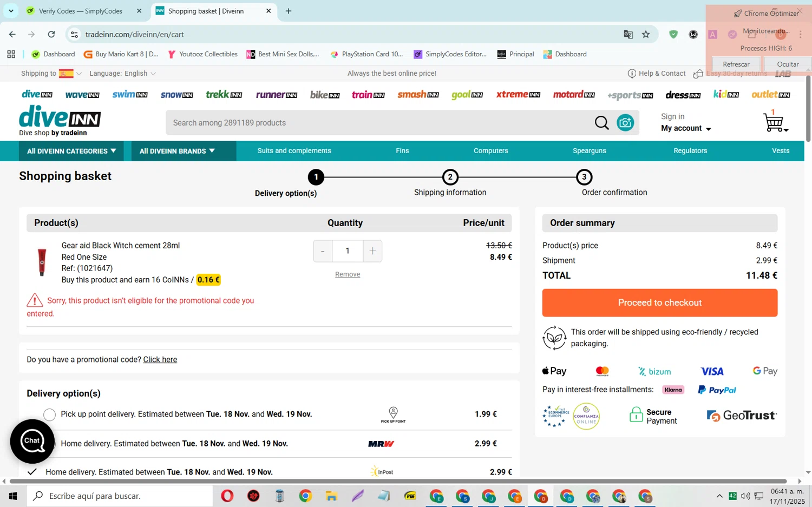Bookmark page with star icon
This screenshot has width=812, height=507.
pyautogui.click(x=646, y=34)
